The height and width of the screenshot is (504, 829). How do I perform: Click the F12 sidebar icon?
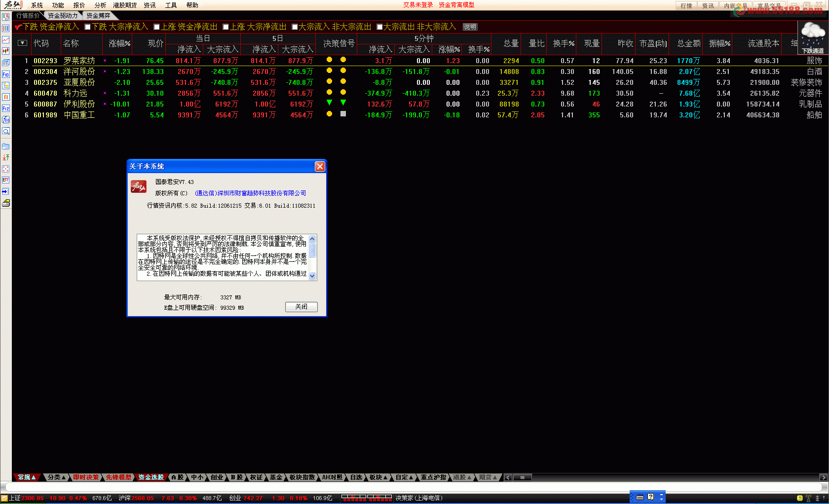(x=6, y=108)
